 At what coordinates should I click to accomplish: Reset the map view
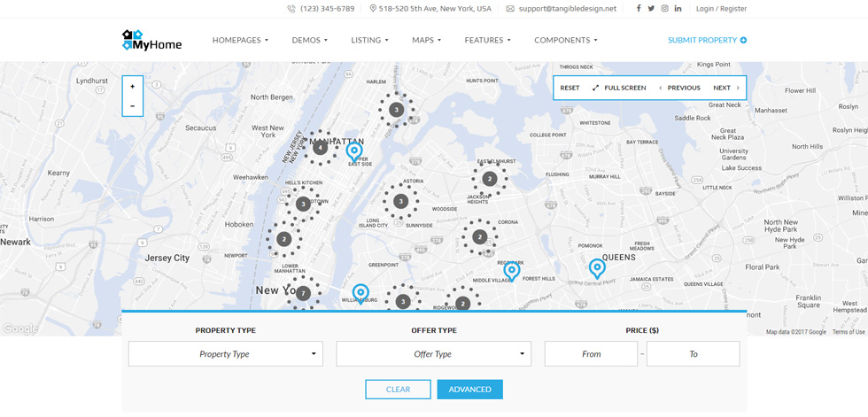[x=570, y=88]
